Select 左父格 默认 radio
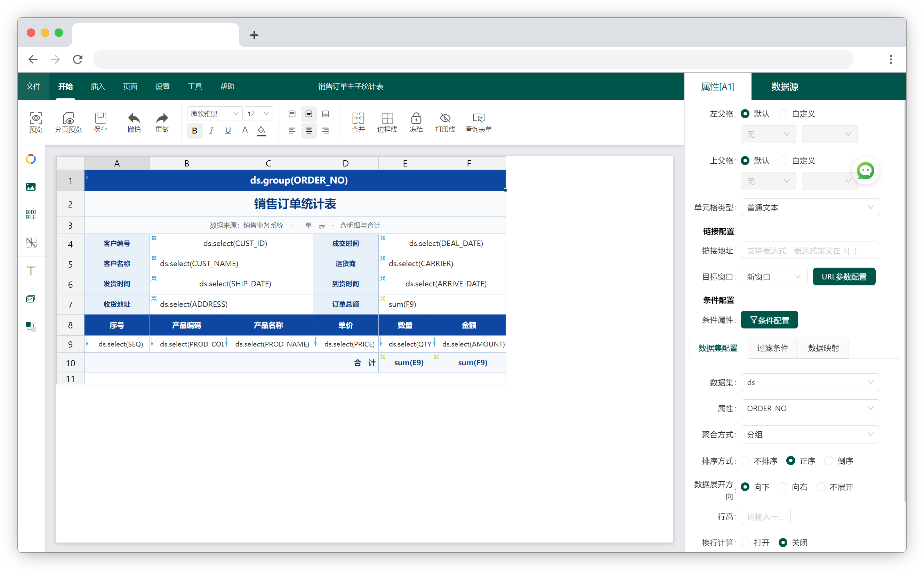The image size is (924, 570). pos(745,114)
